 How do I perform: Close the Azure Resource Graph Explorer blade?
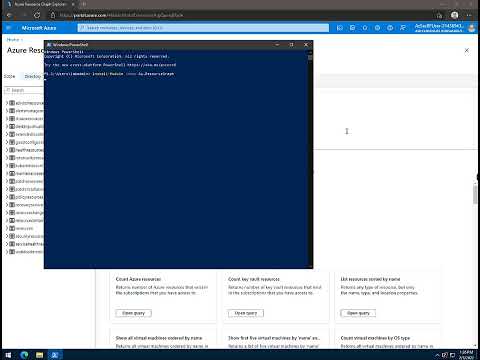coord(467,50)
